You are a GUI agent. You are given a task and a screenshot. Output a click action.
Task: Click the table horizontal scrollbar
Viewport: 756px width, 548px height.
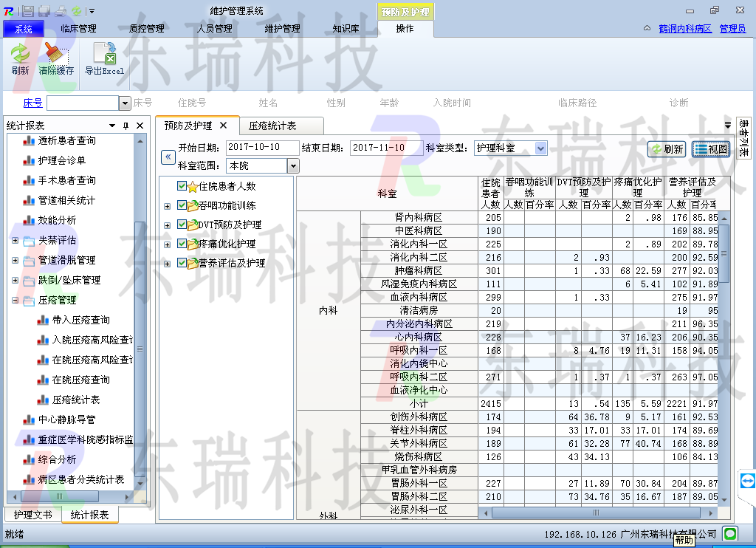(x=597, y=513)
